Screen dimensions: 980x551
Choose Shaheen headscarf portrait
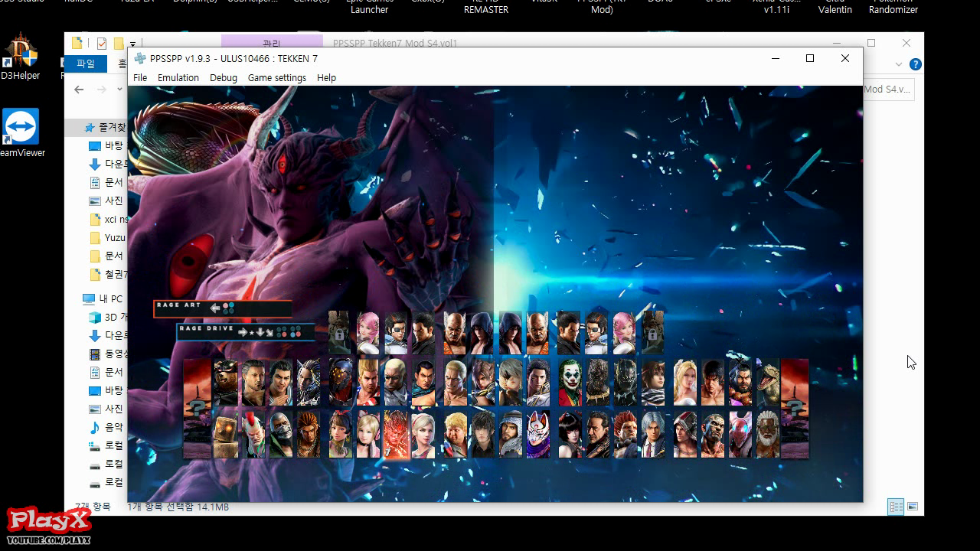(x=511, y=434)
